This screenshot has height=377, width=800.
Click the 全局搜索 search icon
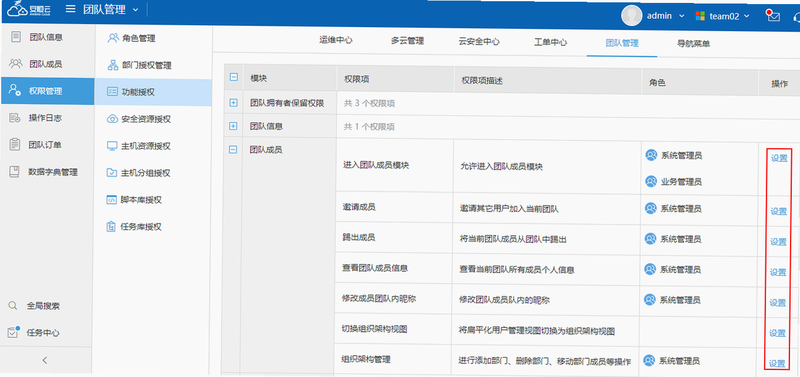tap(13, 306)
